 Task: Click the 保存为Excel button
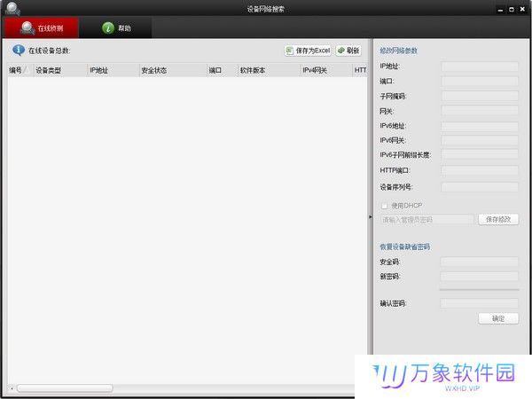coord(308,51)
